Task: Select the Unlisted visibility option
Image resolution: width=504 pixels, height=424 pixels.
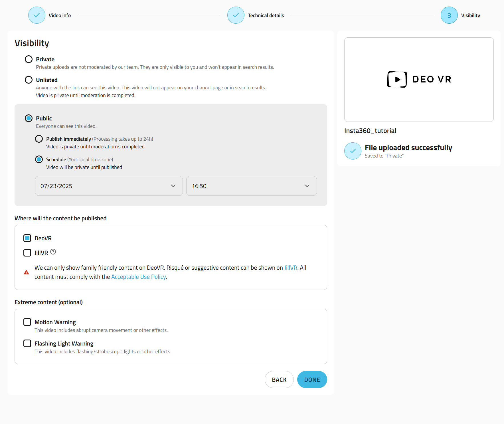Action: coord(29,80)
